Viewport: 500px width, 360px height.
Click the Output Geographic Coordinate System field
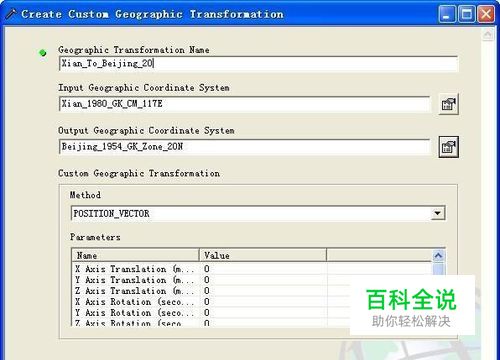(x=244, y=147)
